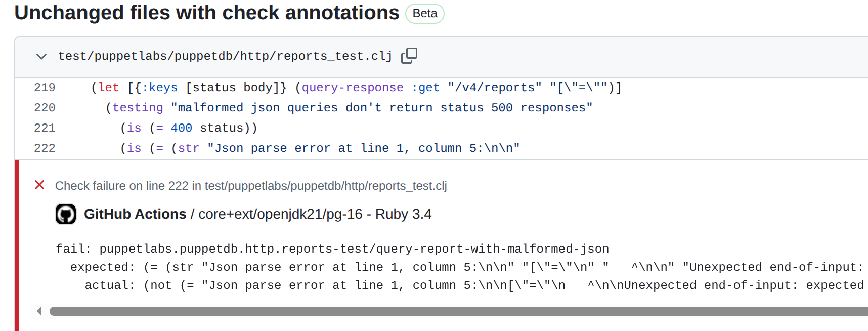Click the red X check failure icon
The height and width of the screenshot is (331, 868).
(x=39, y=185)
